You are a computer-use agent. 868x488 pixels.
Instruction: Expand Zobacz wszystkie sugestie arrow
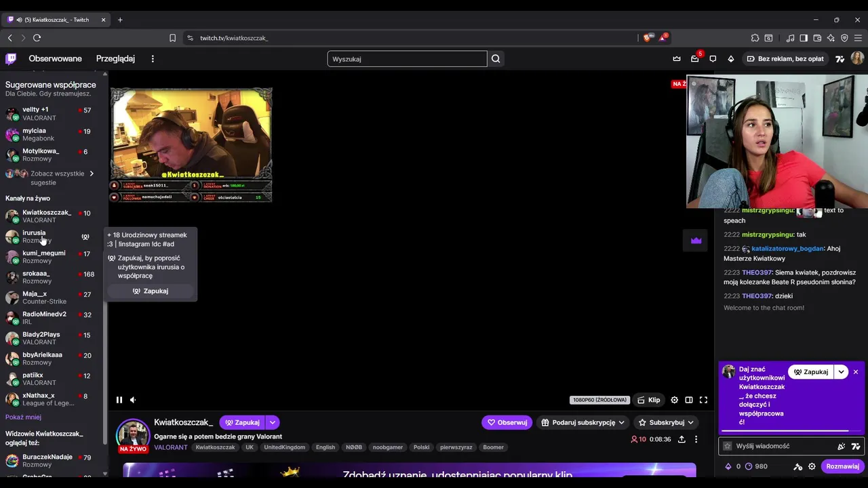tap(92, 174)
